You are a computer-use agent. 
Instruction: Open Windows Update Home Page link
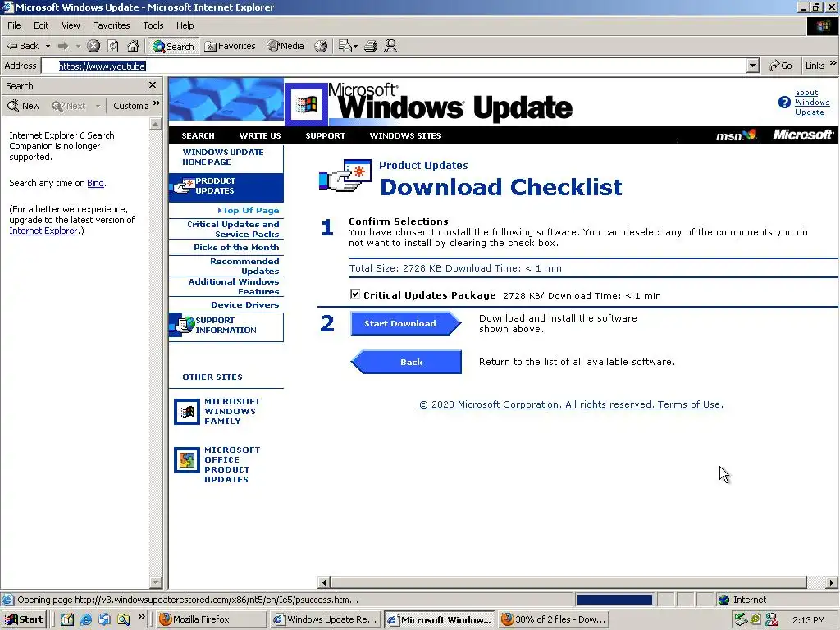223,157
